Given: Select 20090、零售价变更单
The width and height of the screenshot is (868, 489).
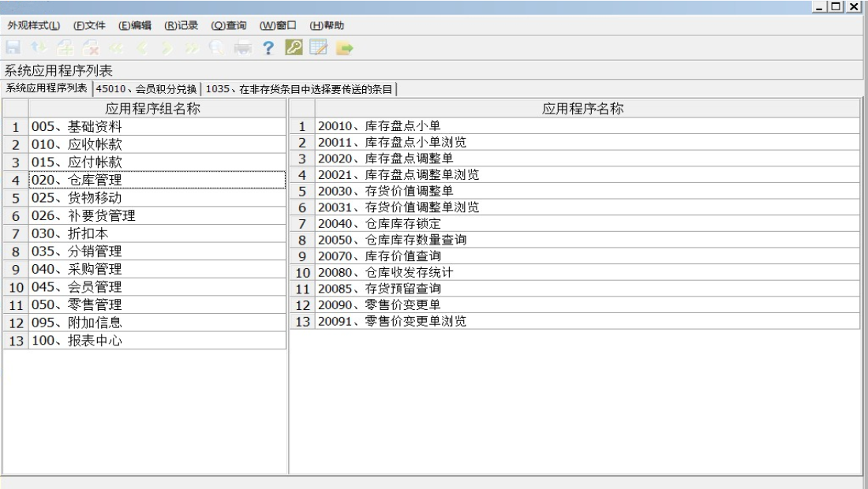Looking at the screenshot, I should [x=587, y=304].
